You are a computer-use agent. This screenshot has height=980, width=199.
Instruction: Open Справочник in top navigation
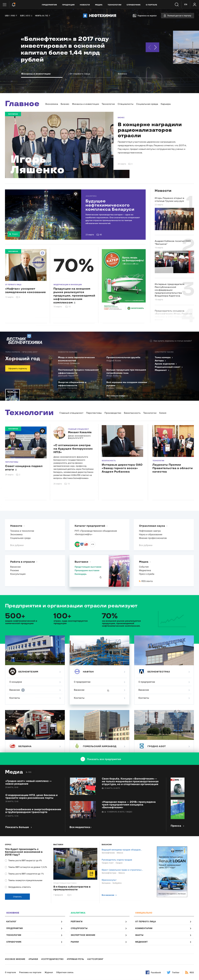(133, 5)
